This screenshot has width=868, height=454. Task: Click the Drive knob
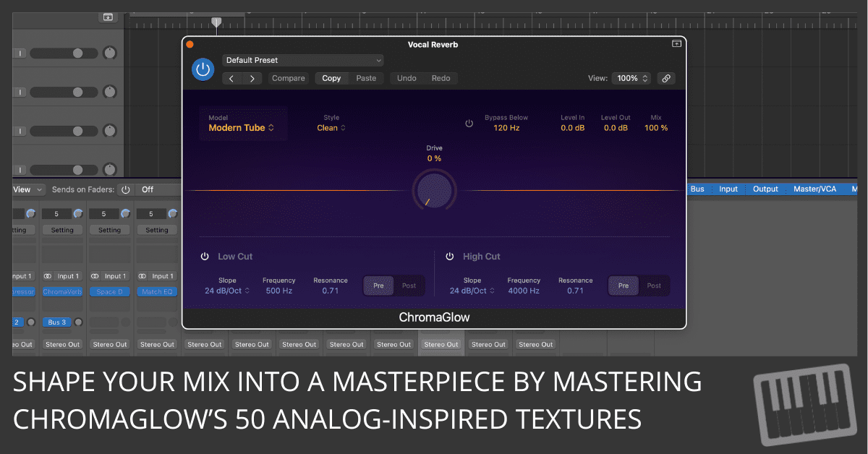point(434,190)
